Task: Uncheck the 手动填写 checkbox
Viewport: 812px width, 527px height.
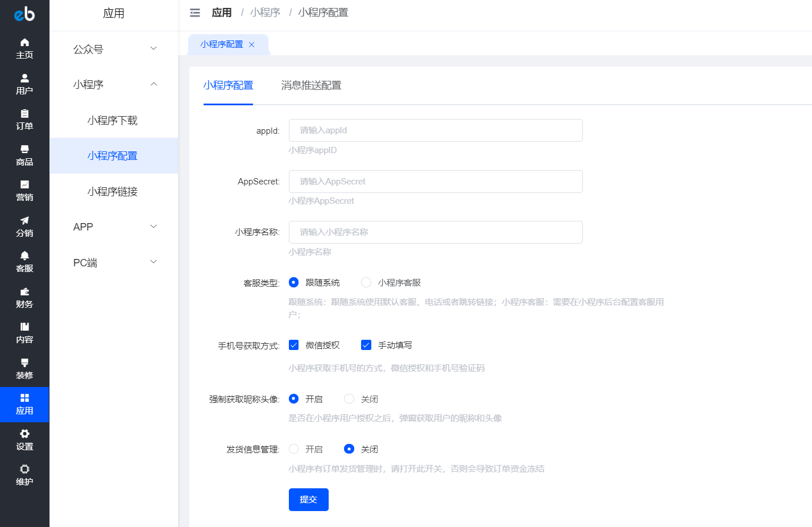Action: [x=366, y=345]
